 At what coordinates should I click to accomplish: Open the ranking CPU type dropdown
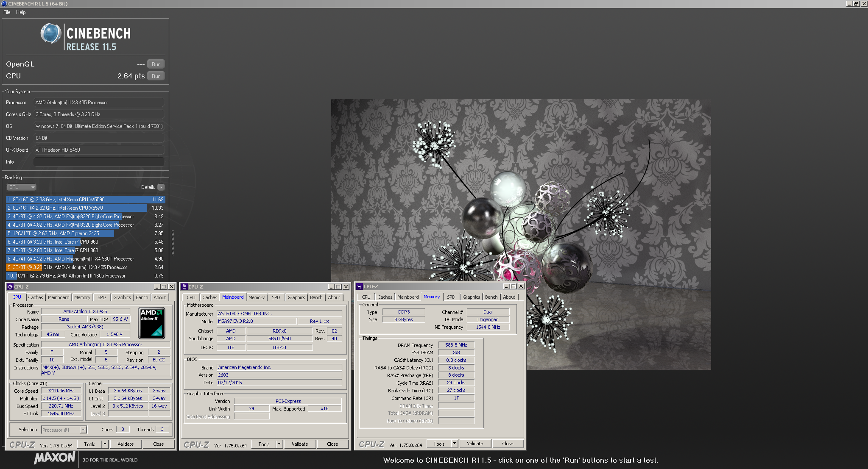pyautogui.click(x=21, y=187)
